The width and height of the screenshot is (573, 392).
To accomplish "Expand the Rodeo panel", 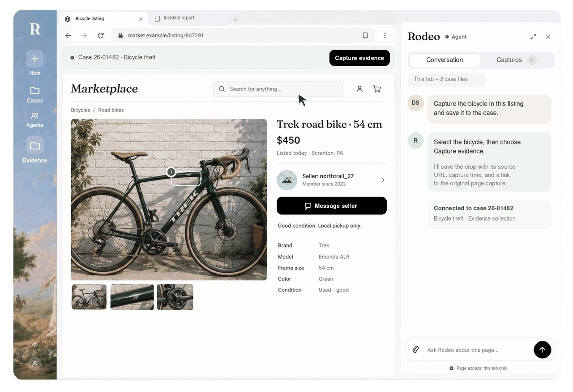I will coord(533,37).
